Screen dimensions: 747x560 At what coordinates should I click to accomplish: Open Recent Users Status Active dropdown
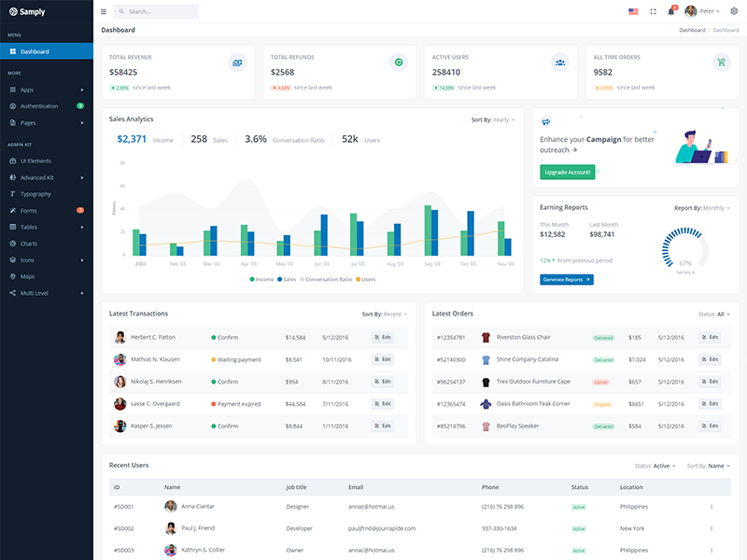(655, 466)
